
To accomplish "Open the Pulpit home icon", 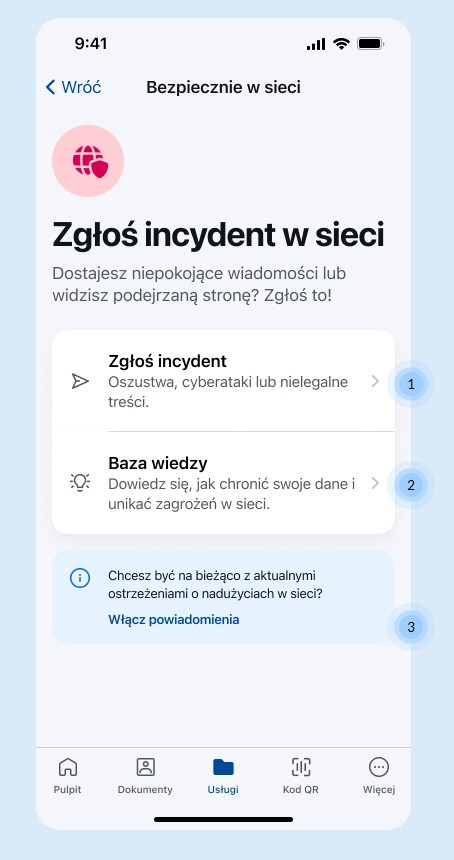I will 67,767.
